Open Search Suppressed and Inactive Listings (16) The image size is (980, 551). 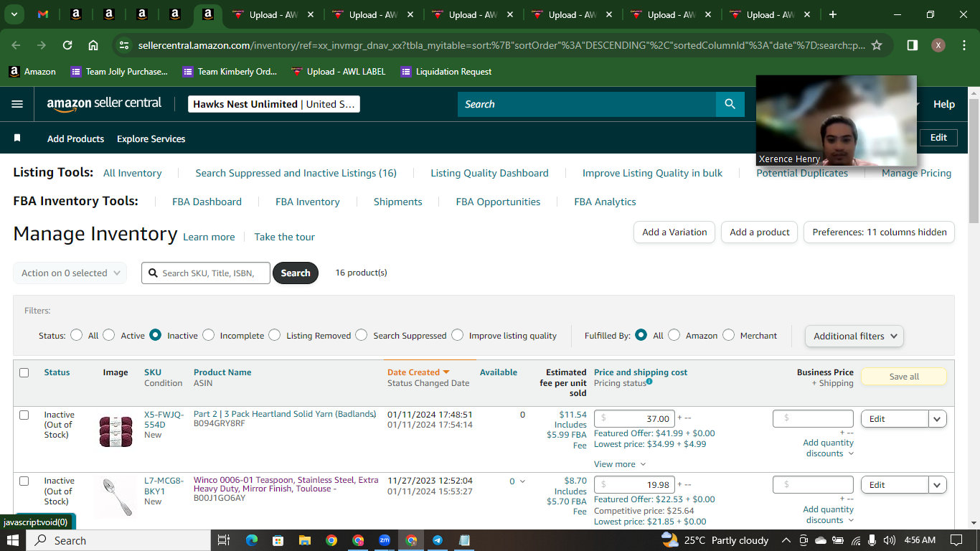point(296,173)
